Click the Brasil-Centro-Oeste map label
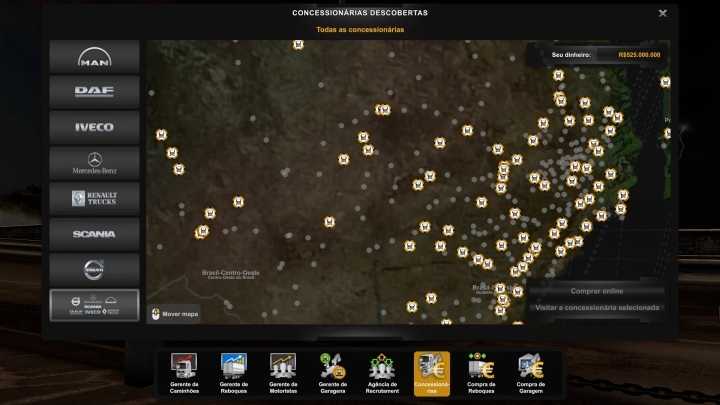720x405 pixels. point(231,274)
